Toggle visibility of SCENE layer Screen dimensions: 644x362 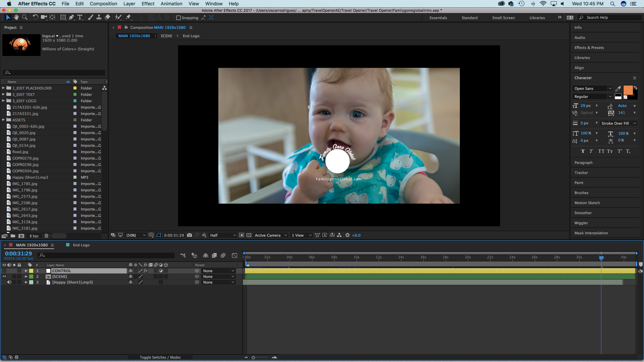point(4,276)
